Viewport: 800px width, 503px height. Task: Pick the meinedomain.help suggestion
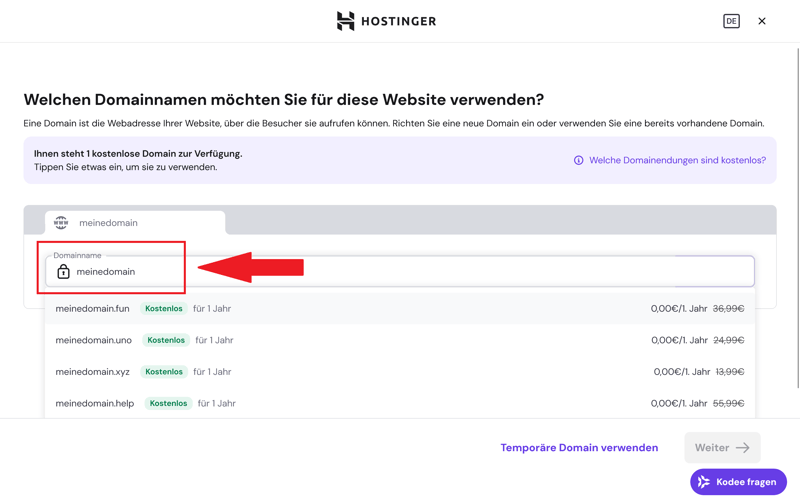(x=95, y=403)
